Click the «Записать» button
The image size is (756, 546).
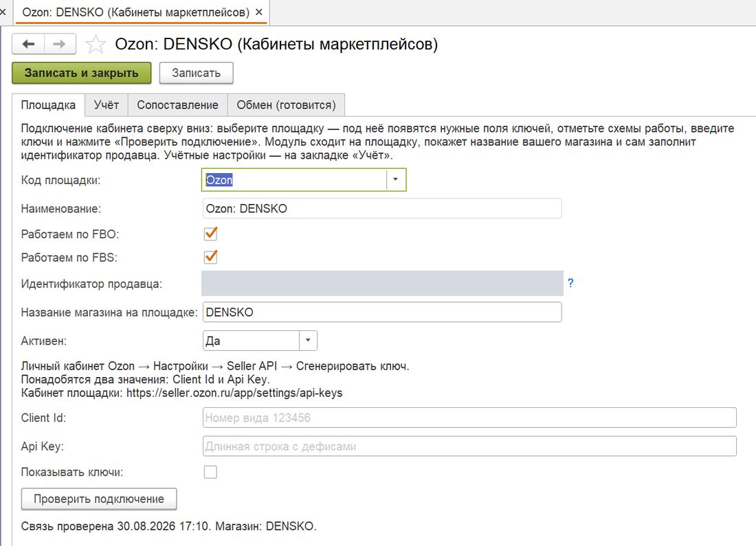point(197,73)
